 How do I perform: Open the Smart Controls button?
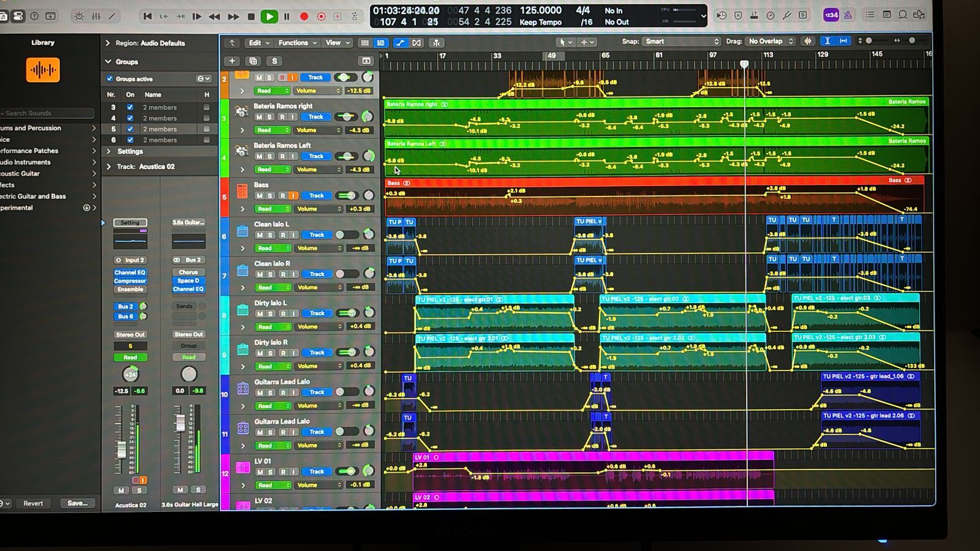coord(79,17)
